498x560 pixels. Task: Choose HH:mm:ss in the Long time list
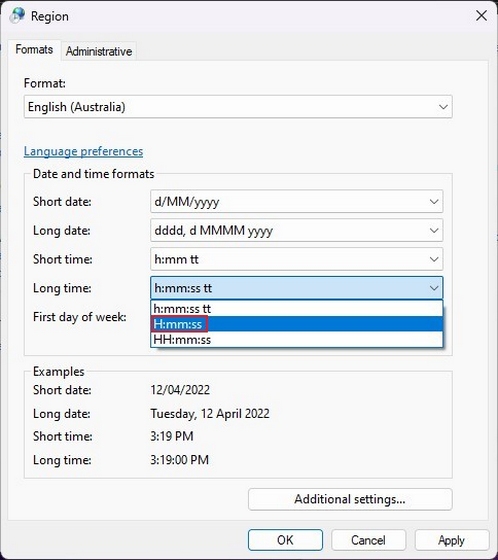[x=297, y=339]
